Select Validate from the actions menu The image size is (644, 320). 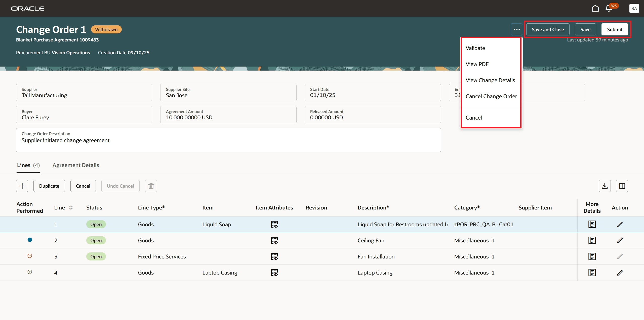pos(475,48)
